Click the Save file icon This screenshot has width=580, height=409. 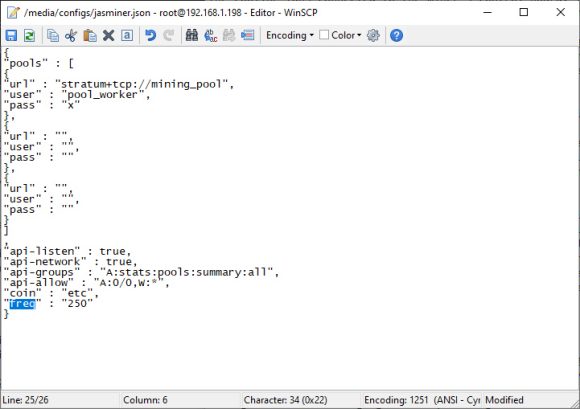tap(11, 36)
